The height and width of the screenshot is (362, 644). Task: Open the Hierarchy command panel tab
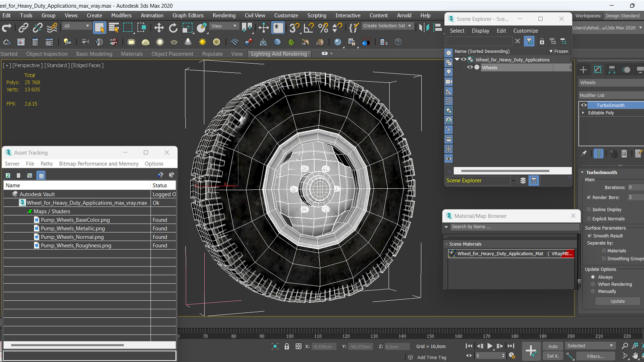click(612, 70)
